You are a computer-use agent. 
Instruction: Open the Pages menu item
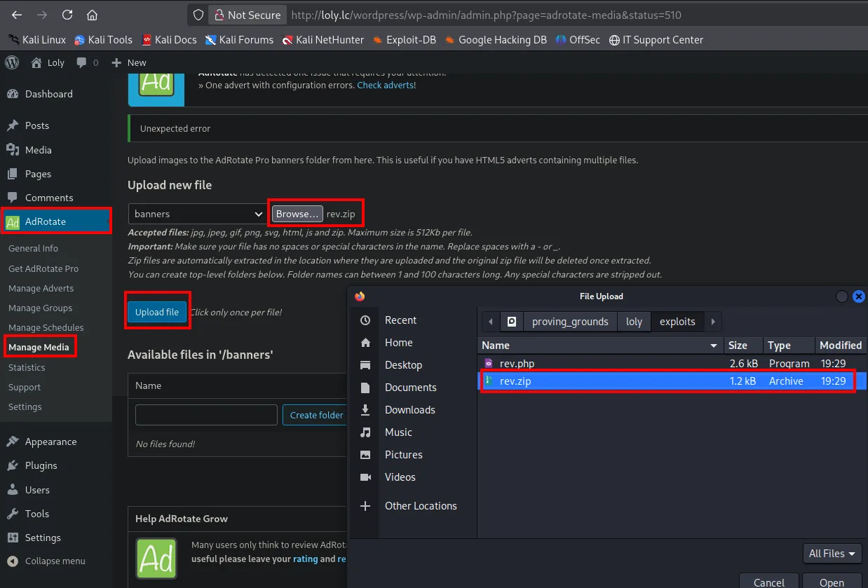pyautogui.click(x=56, y=173)
